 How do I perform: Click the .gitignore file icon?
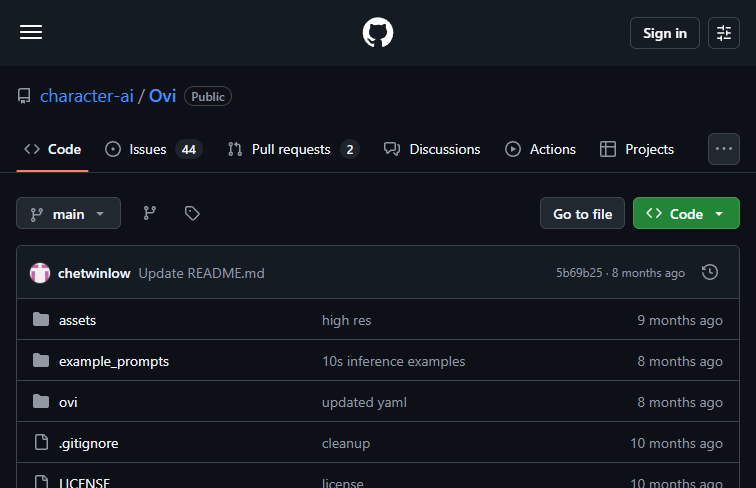41,442
